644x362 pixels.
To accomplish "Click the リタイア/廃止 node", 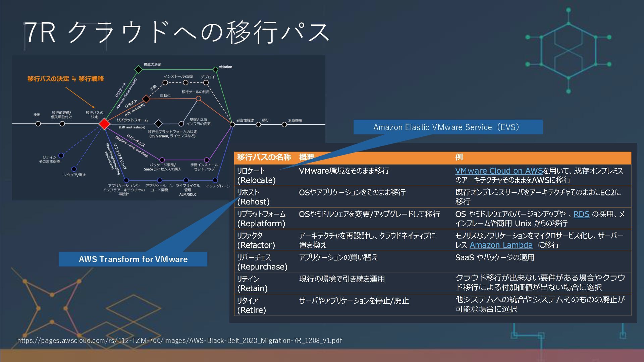I will pos(74,169).
